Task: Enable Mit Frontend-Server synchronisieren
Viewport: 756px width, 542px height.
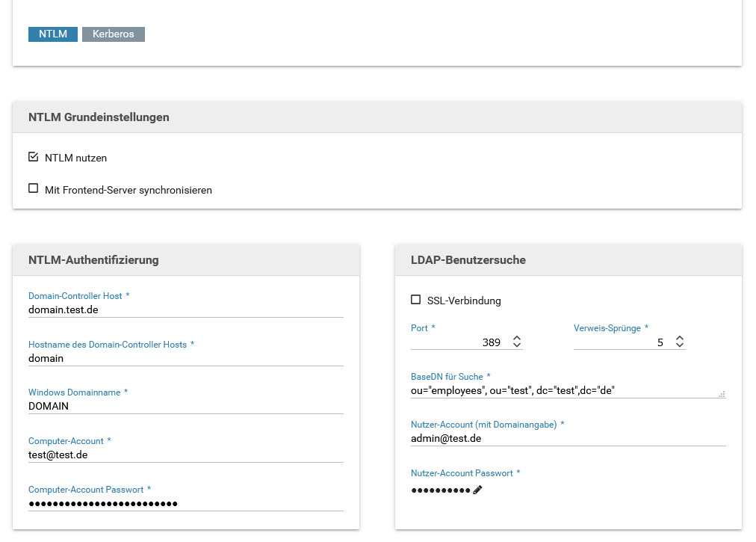Action: pyautogui.click(x=33, y=188)
